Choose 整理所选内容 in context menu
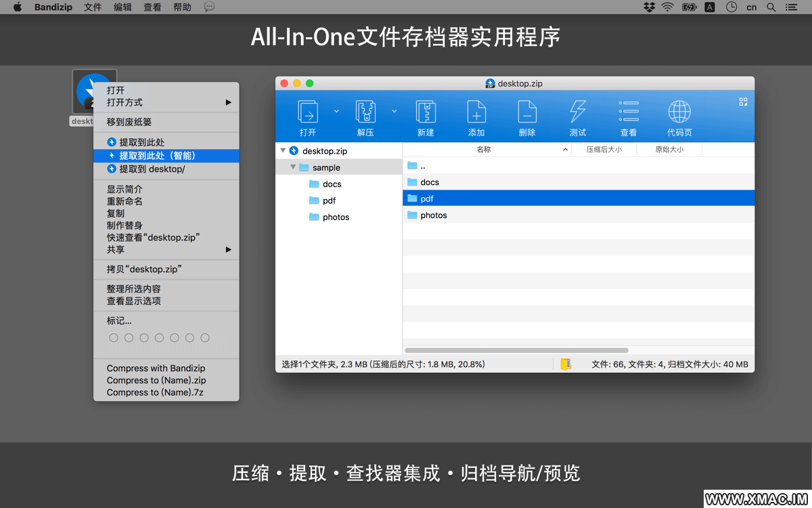 166,289
